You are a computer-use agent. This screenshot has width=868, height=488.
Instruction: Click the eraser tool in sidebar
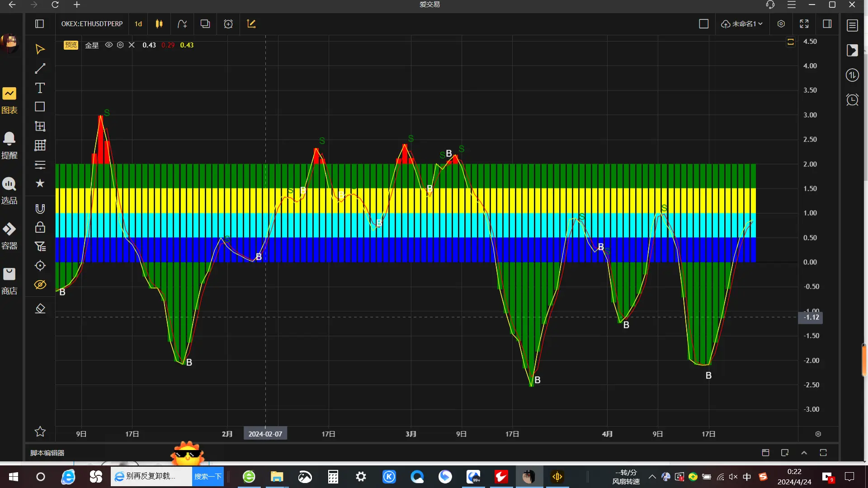40,309
